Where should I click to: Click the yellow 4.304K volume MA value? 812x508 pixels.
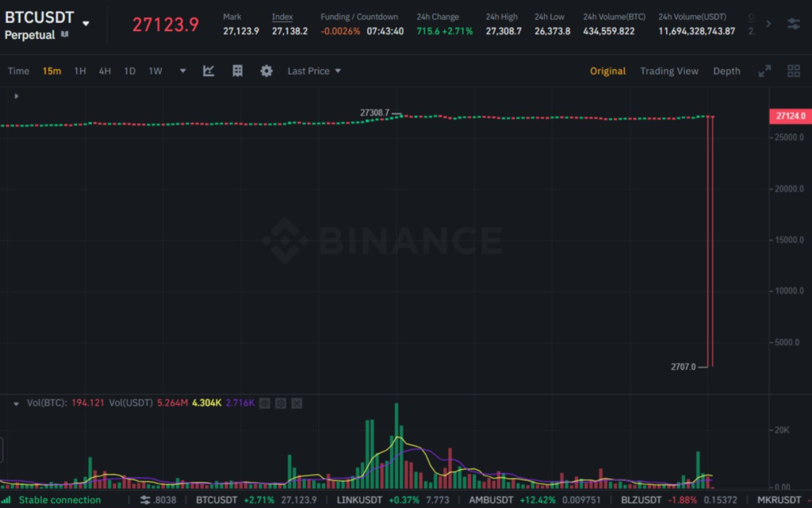207,402
